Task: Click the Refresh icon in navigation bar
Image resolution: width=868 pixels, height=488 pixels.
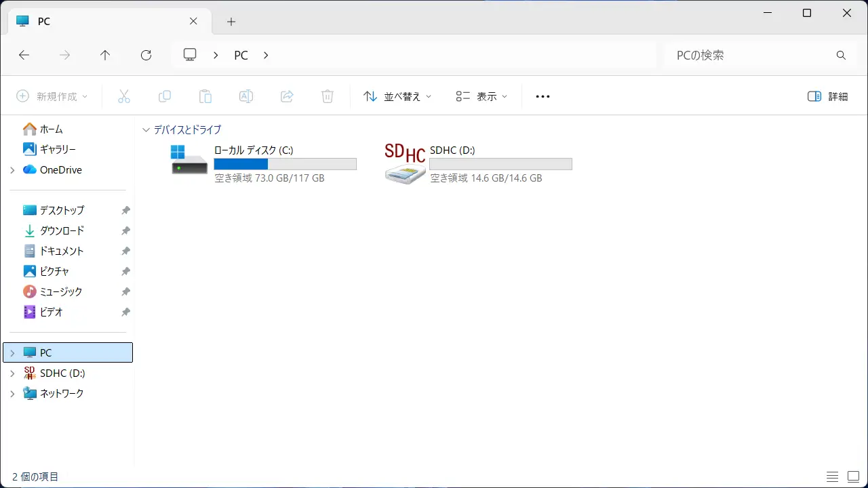Action: pyautogui.click(x=146, y=56)
